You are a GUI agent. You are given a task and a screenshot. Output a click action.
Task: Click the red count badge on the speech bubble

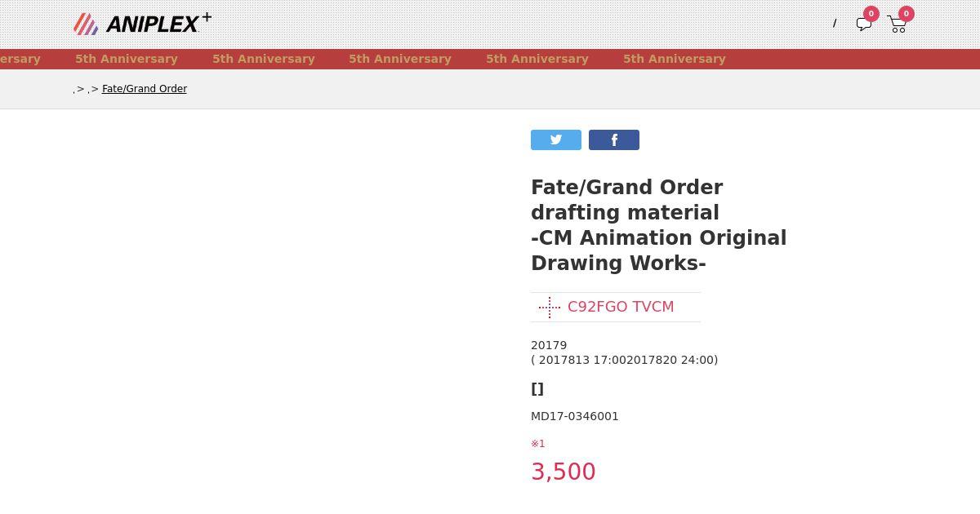pos(871,14)
